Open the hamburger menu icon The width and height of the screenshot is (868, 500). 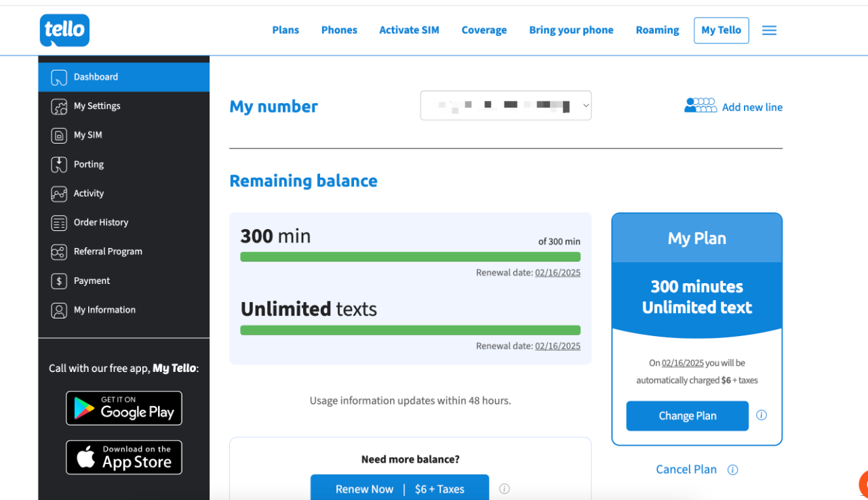(x=769, y=30)
